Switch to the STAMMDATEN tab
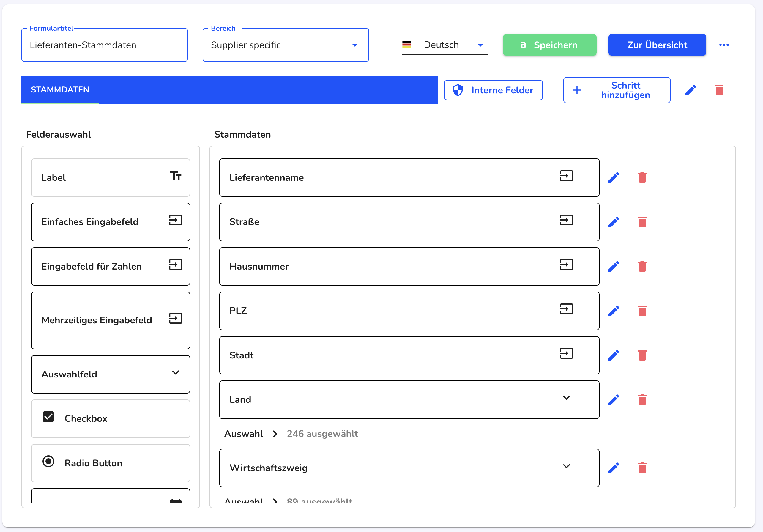 pos(60,90)
